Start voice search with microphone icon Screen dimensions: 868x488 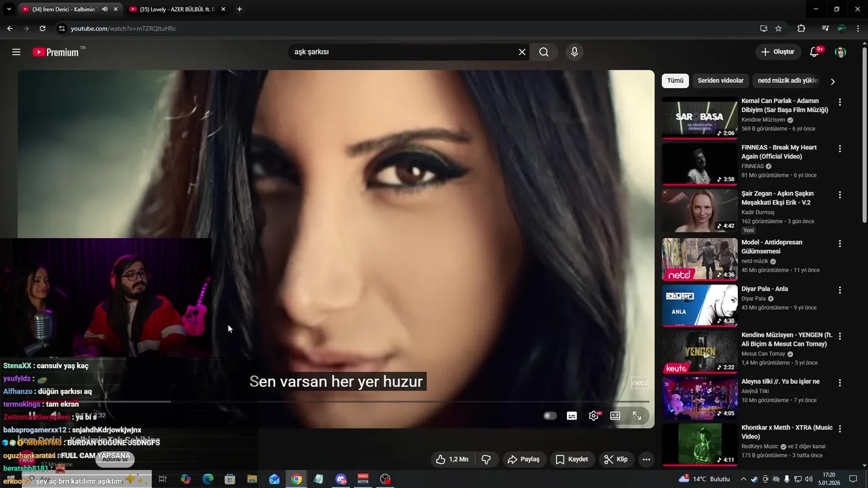574,52
